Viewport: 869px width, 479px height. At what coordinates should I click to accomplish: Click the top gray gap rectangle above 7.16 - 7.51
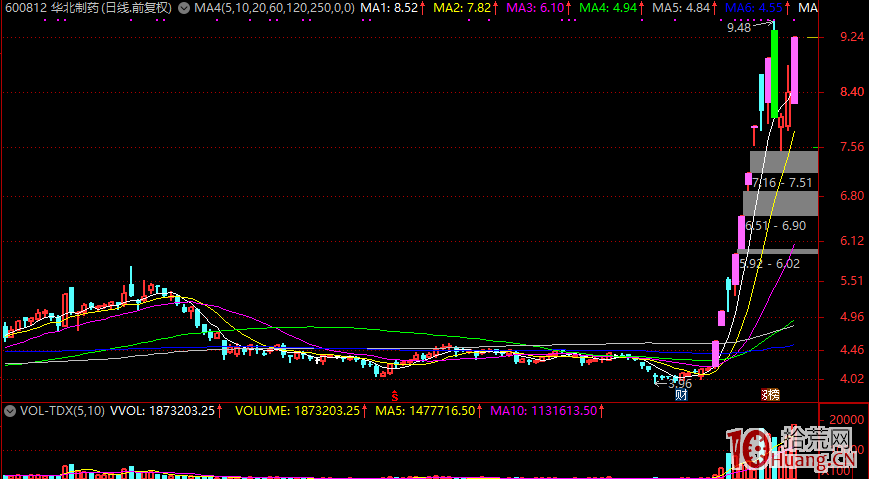click(784, 161)
